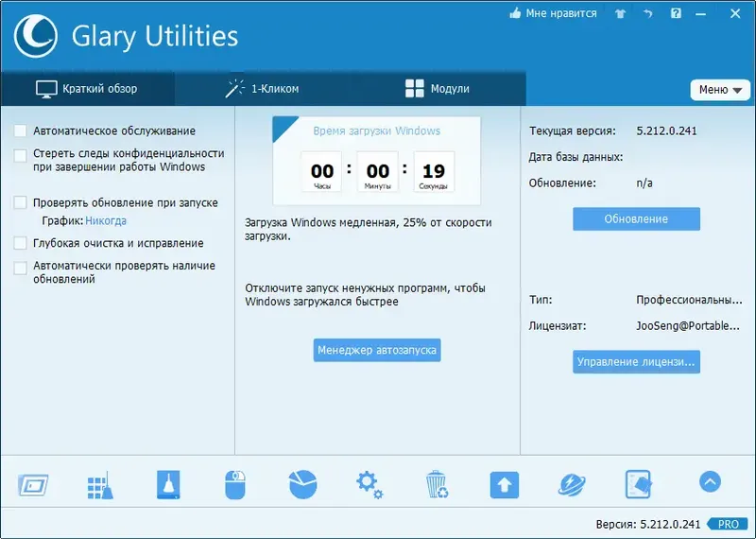Click the 'Управление лицензи...' button

[636, 362]
